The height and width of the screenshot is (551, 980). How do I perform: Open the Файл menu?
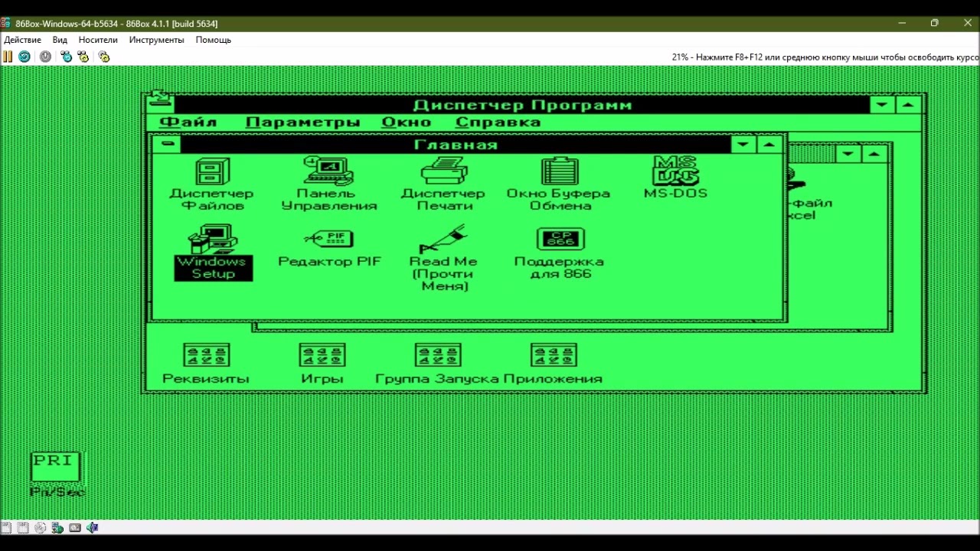pyautogui.click(x=188, y=122)
